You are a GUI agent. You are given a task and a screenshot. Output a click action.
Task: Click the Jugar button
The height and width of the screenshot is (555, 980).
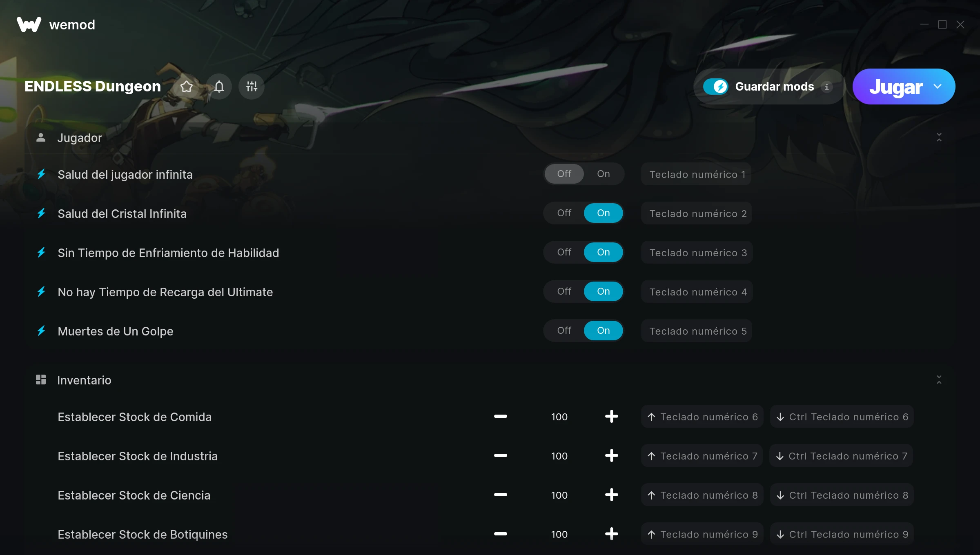tap(896, 87)
